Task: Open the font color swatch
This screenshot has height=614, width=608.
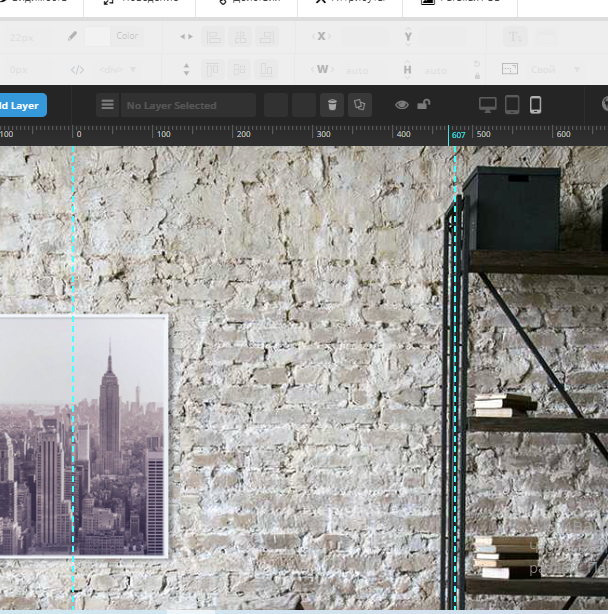Action: (x=97, y=36)
